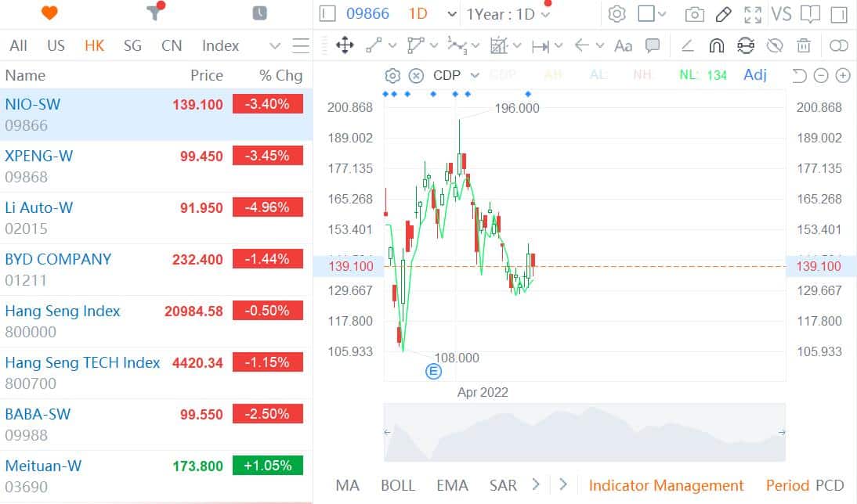Toggle the hide-all-drawings eye icon
This screenshot has height=504, width=857.
click(776, 45)
